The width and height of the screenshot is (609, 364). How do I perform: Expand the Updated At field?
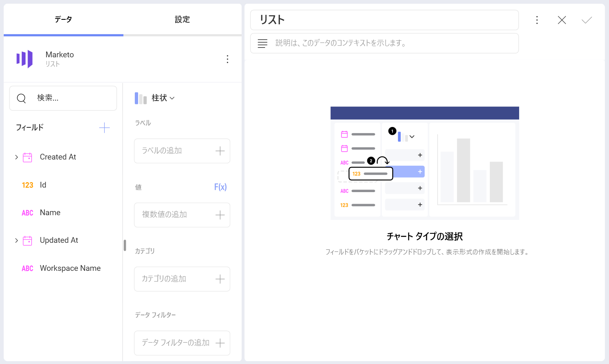(16, 240)
